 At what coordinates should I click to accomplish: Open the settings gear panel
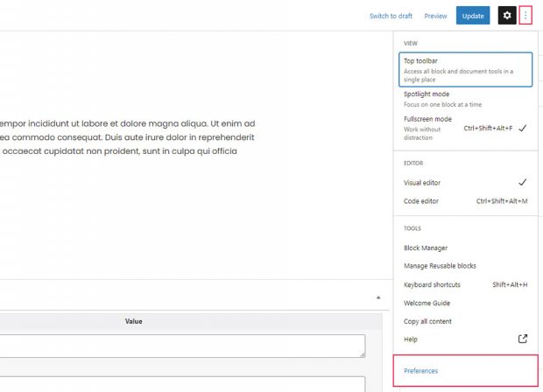[x=507, y=16]
